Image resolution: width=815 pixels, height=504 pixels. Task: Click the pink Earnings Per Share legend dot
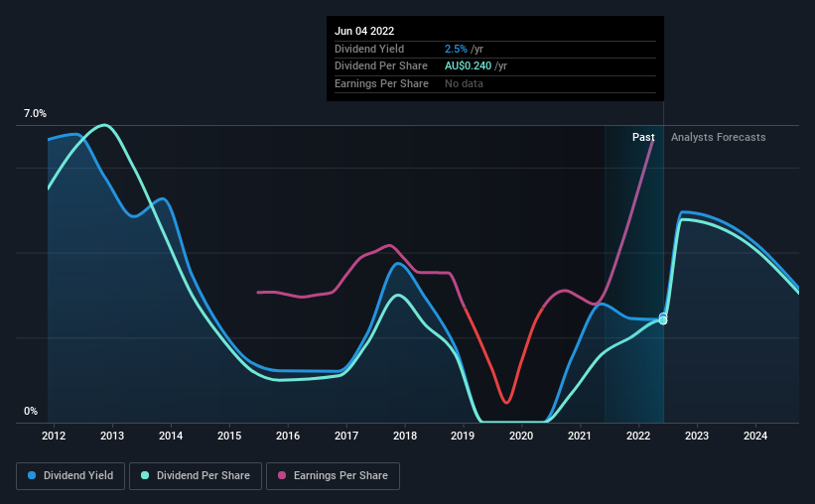tap(282, 475)
